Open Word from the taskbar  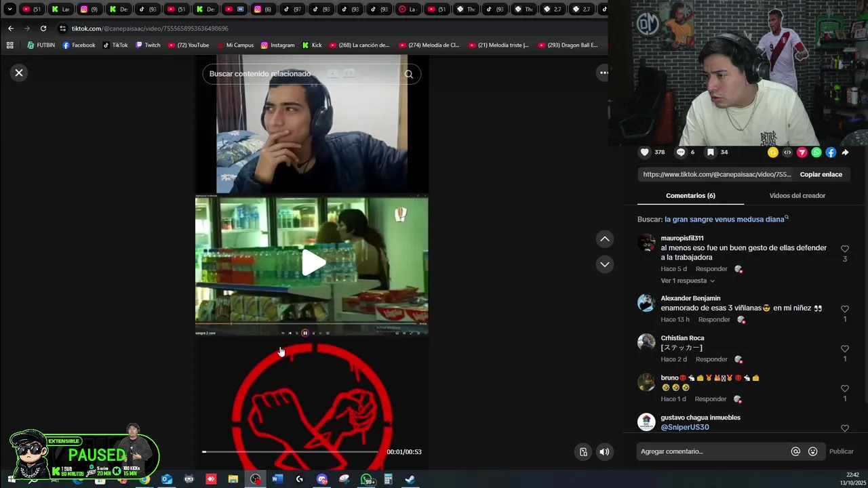[277, 479]
